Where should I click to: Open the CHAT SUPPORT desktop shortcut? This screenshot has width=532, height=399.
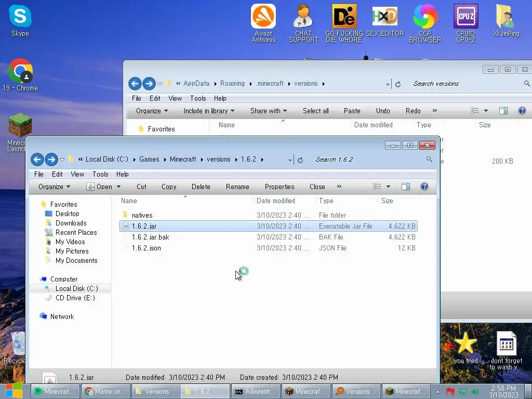click(x=303, y=23)
